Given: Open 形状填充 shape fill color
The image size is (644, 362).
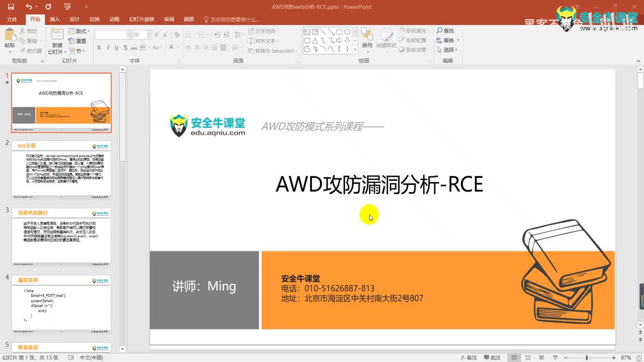Looking at the screenshot, I should [x=414, y=31].
